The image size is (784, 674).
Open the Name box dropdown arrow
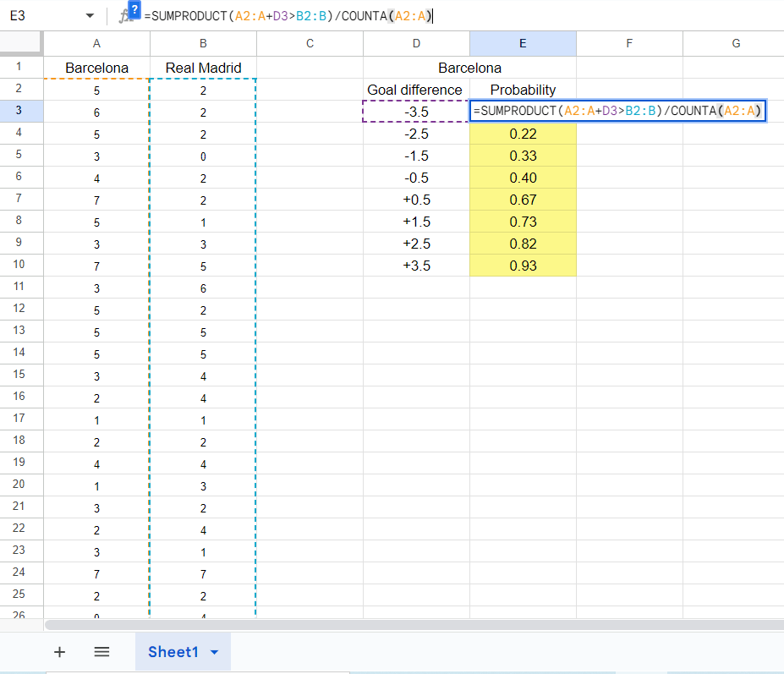(x=90, y=16)
